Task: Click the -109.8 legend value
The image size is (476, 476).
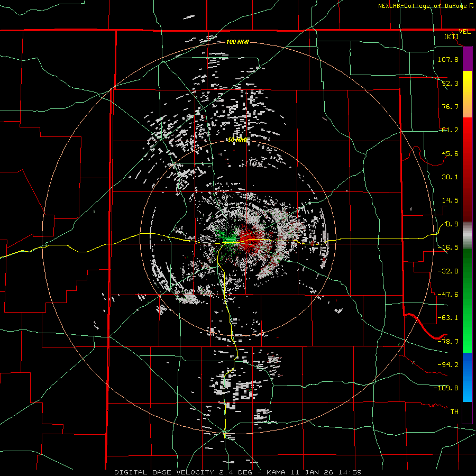Action: point(446,388)
